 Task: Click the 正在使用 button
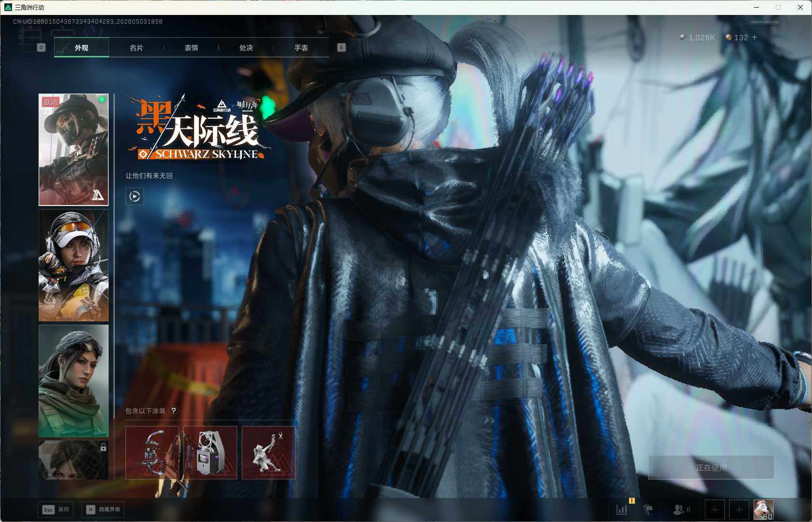point(711,467)
